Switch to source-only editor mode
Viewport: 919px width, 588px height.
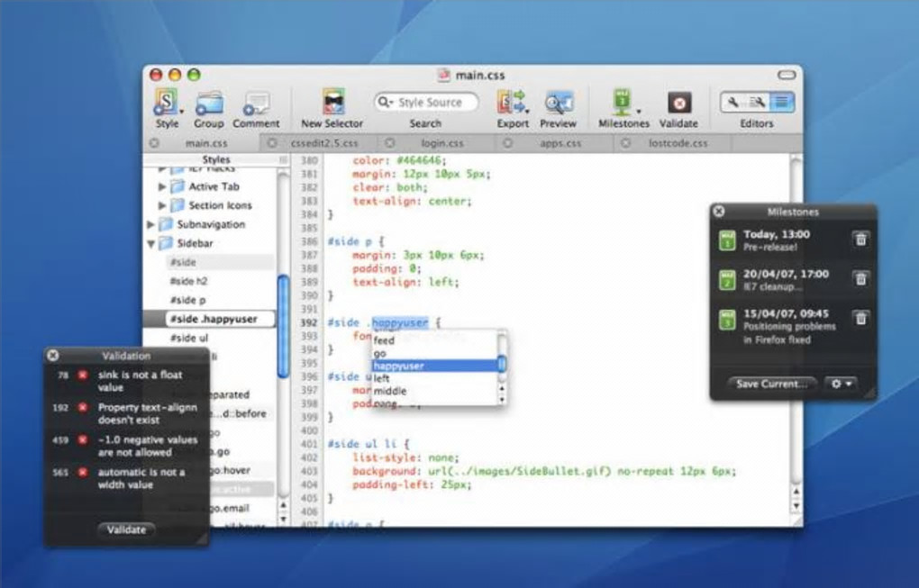point(782,103)
